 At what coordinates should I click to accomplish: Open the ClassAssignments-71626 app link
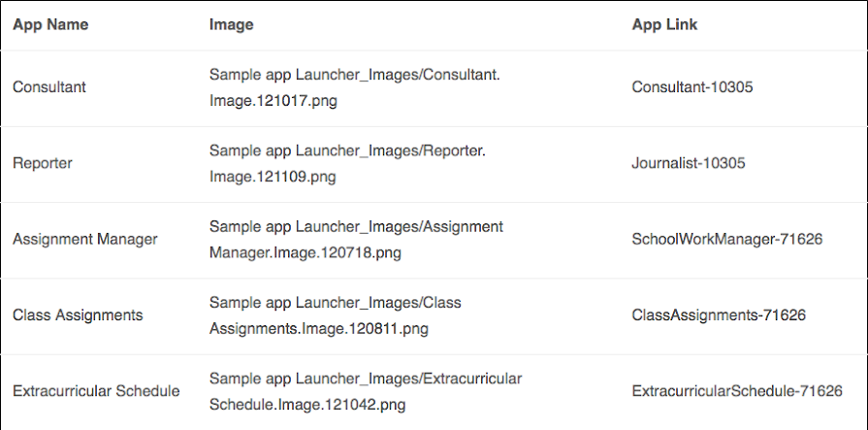(719, 315)
